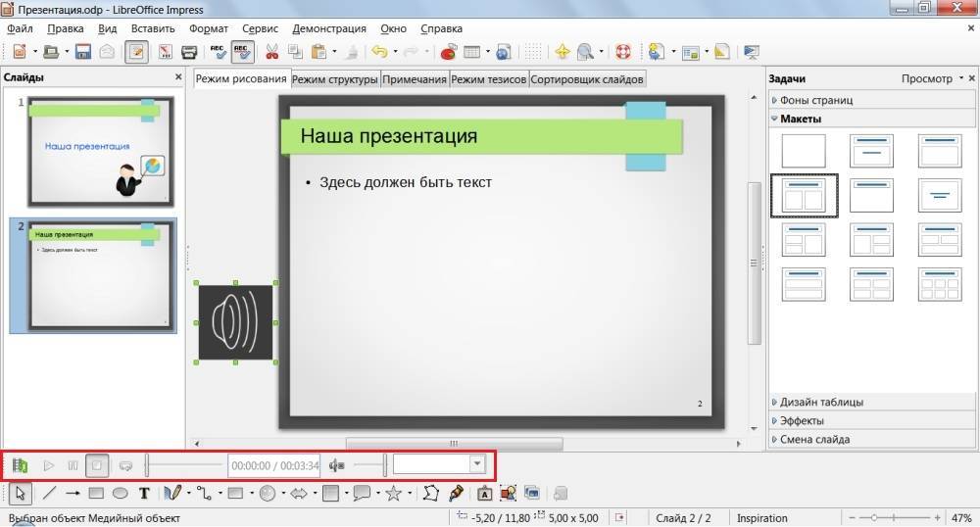The image size is (980, 527).
Task: Open the Сервис menu
Action: click(260, 28)
